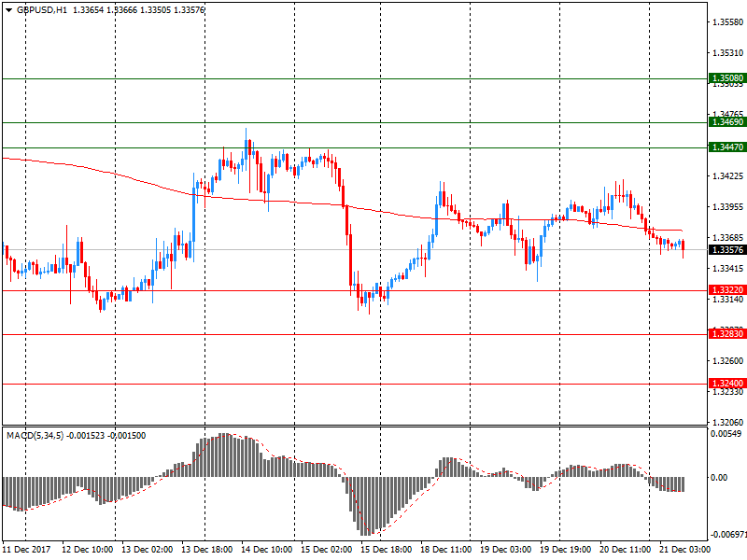Select the 1.34690 green resistance level label
The height and width of the screenshot is (560, 747).
[727, 122]
